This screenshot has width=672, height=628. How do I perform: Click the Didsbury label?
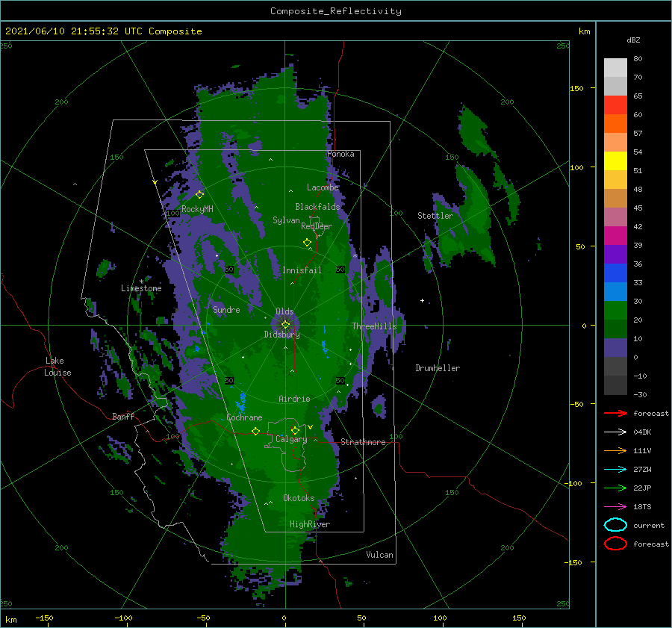[281, 335]
